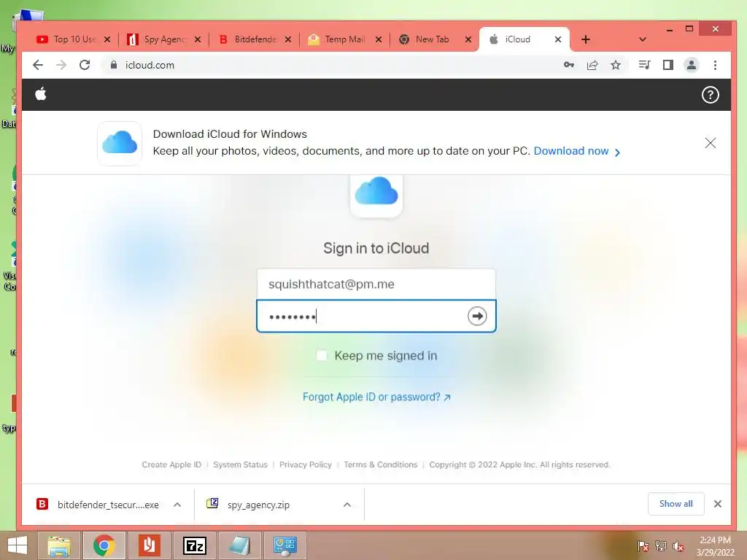
Task: Open the Privacy Policy link
Action: pyautogui.click(x=306, y=464)
